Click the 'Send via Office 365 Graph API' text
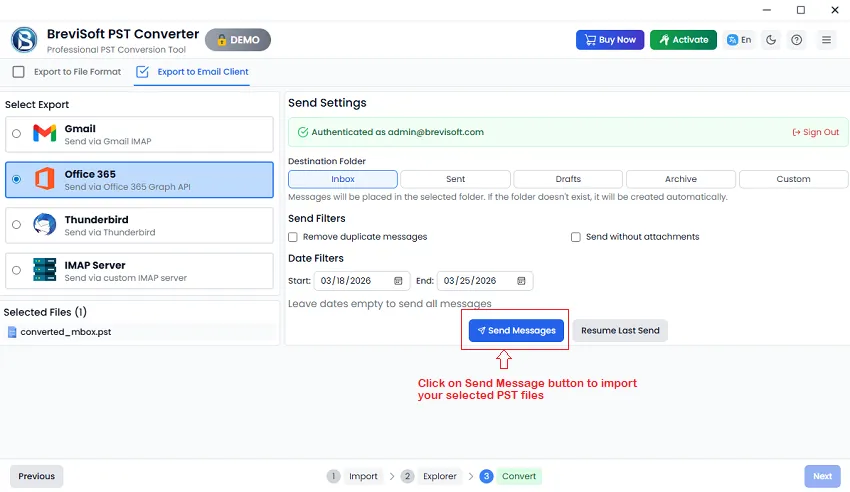This screenshot has width=850, height=492. 127,187
